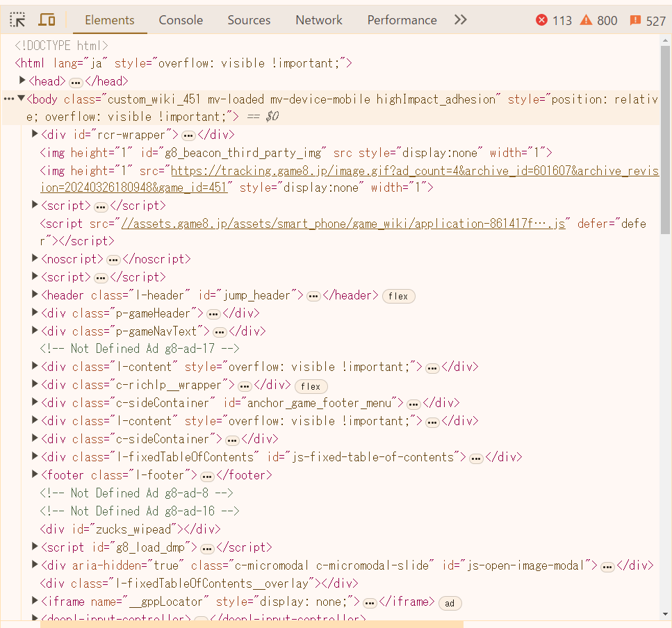Viewport: 672px width, 628px height.
Task: Select the zucks_wipead div
Action: pyautogui.click(x=130, y=529)
